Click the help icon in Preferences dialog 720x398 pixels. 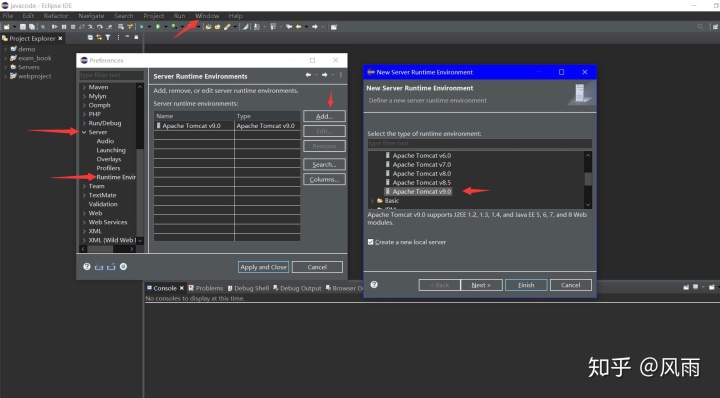87,267
